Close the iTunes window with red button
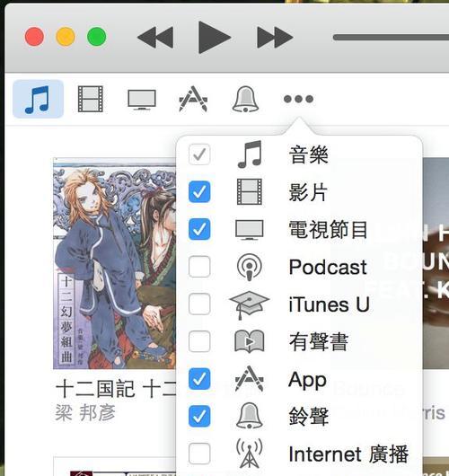 click(x=34, y=37)
